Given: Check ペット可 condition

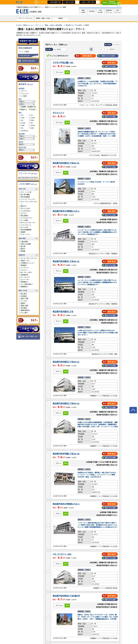Looking at the screenshot, I should 20,301.
